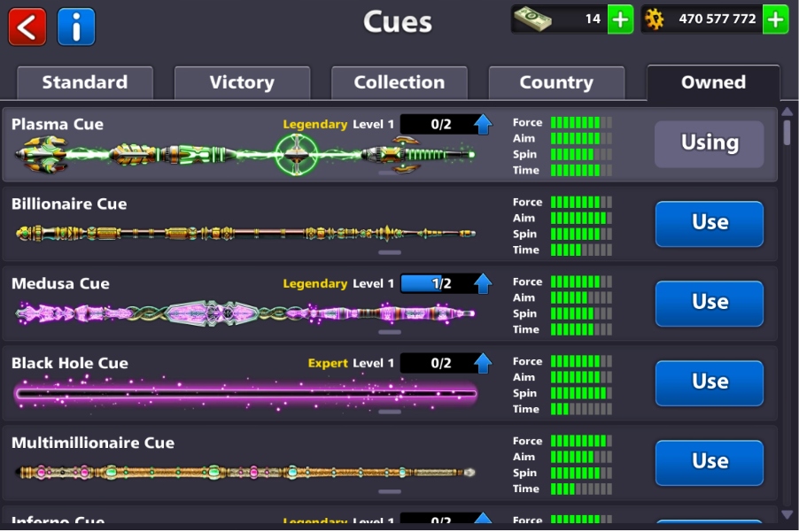Use the Black Hole Cue

click(x=710, y=383)
